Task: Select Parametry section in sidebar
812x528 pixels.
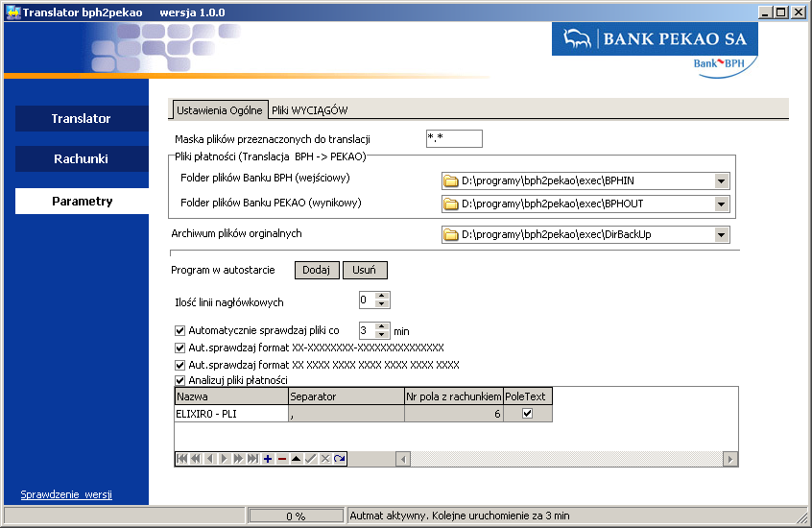Action: 82,201
